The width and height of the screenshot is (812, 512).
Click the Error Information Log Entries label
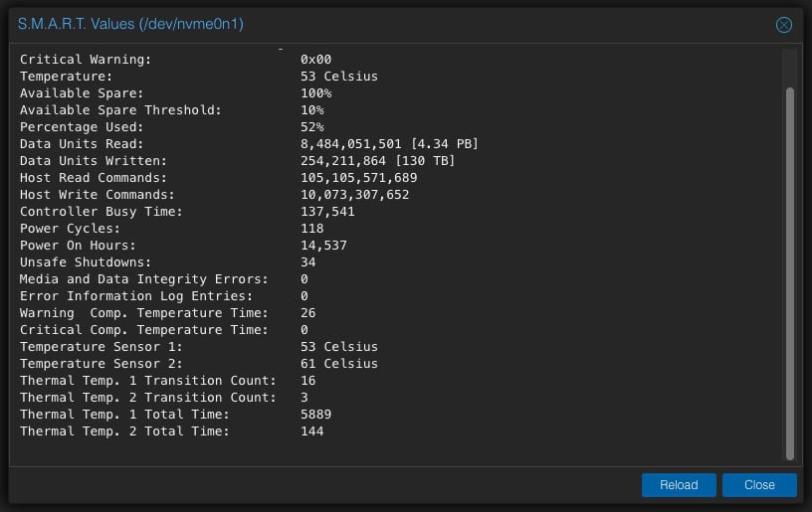point(136,296)
